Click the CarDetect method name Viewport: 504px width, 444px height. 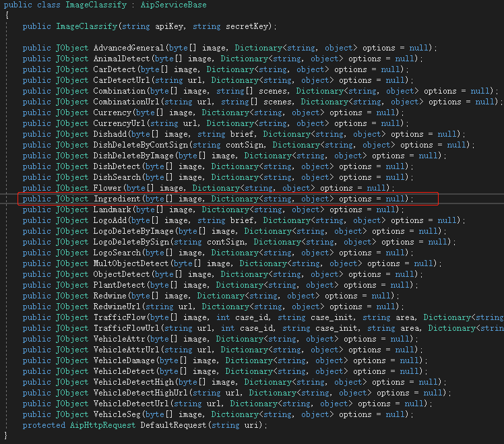(115, 69)
